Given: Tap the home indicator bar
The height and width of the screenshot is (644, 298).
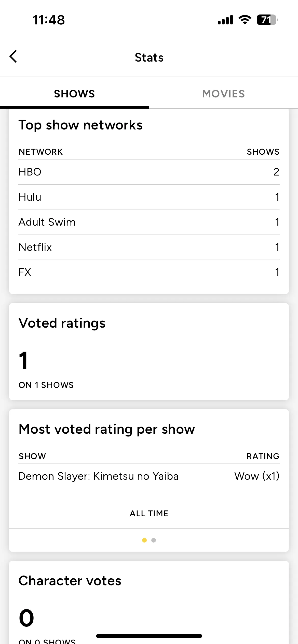Looking at the screenshot, I should pos(149,636).
